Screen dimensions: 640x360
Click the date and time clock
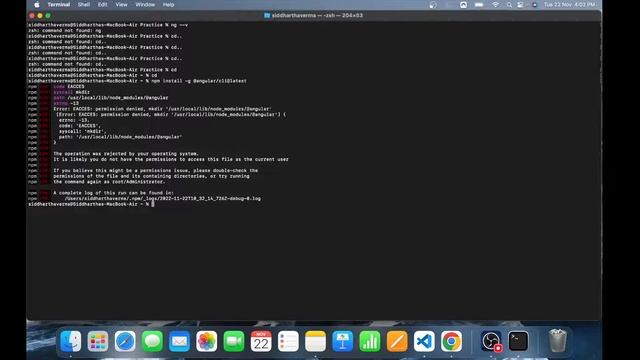pos(569,5)
